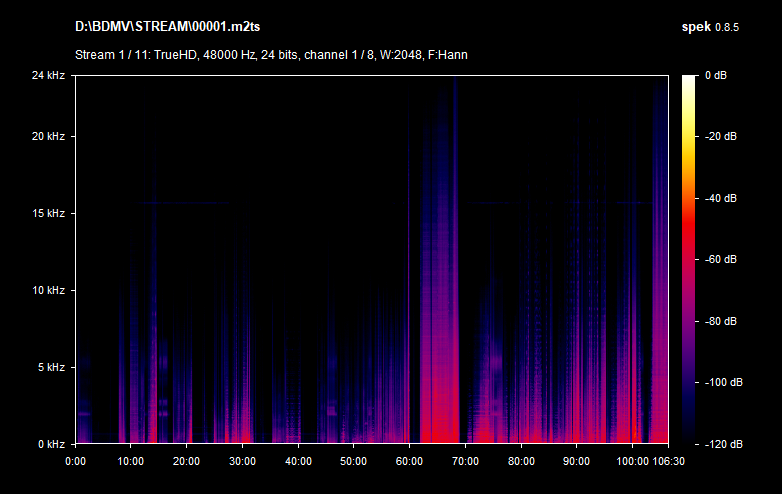Select the 5 kHz frequency axis label

point(50,367)
